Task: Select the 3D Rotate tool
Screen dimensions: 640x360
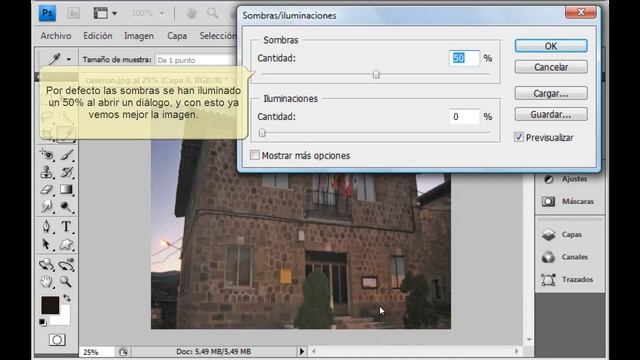Action: point(47,264)
